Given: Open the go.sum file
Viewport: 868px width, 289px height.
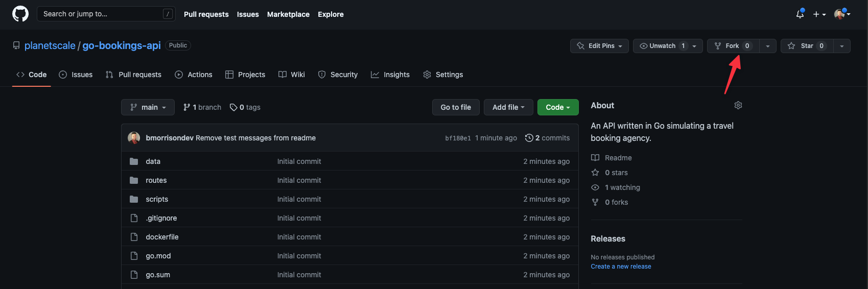Looking at the screenshot, I should click(x=158, y=275).
